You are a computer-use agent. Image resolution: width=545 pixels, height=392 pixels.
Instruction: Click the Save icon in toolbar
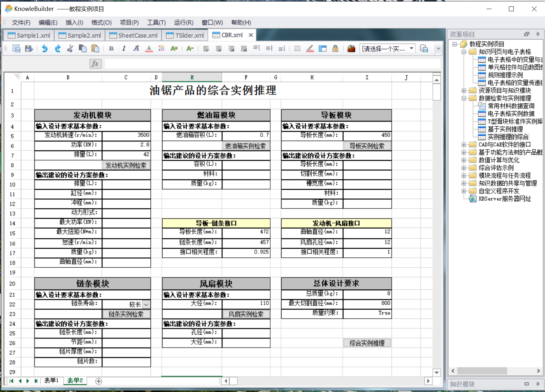29,49
